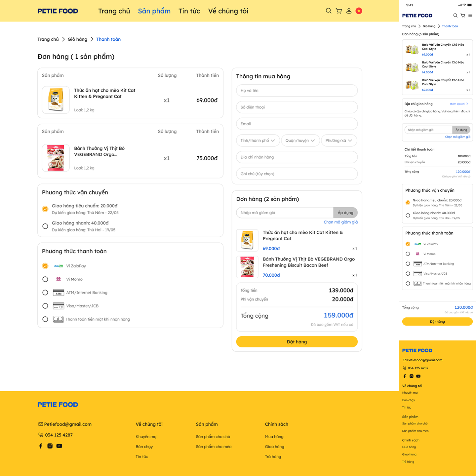Open the shopping cart icon in desktop header

tap(339, 11)
